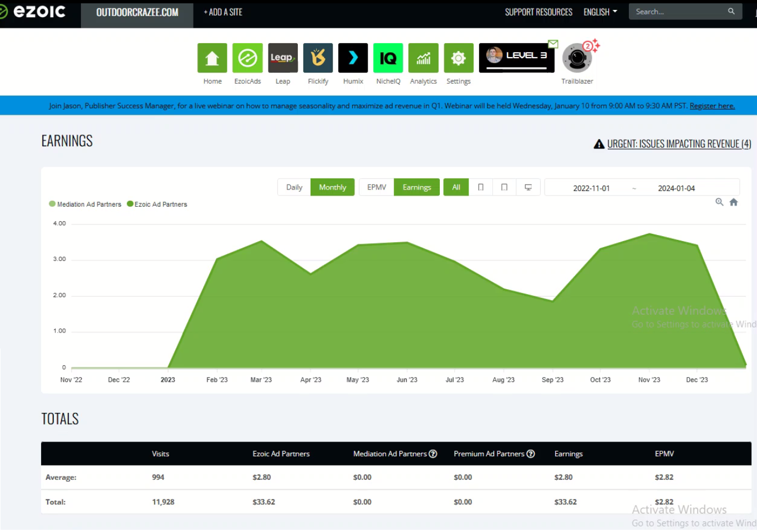
Task: Click the search magnifier icon
Action: (x=731, y=11)
